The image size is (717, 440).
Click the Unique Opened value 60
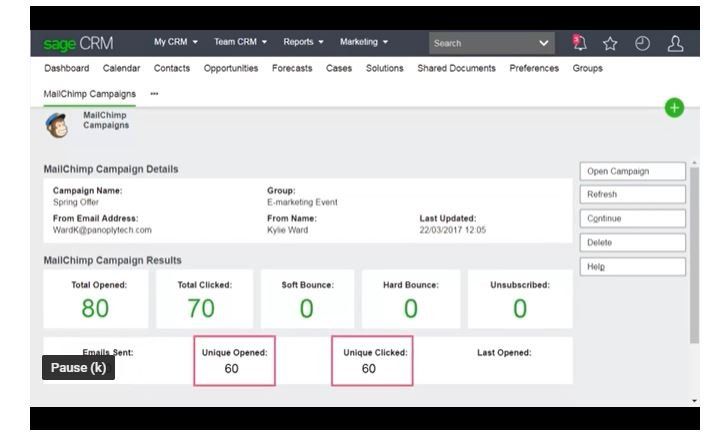[x=231, y=369]
